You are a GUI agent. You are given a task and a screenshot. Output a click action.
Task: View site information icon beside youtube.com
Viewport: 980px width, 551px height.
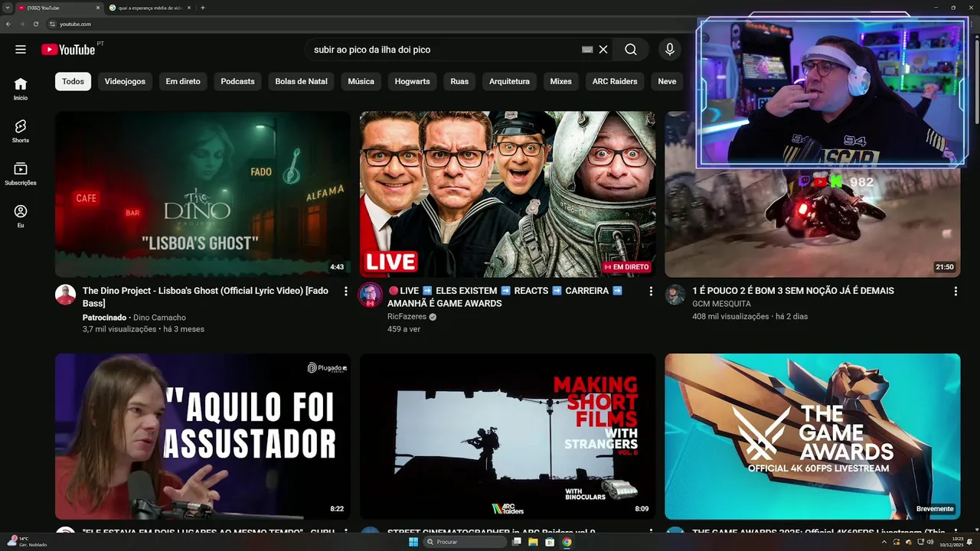pyautogui.click(x=52, y=24)
